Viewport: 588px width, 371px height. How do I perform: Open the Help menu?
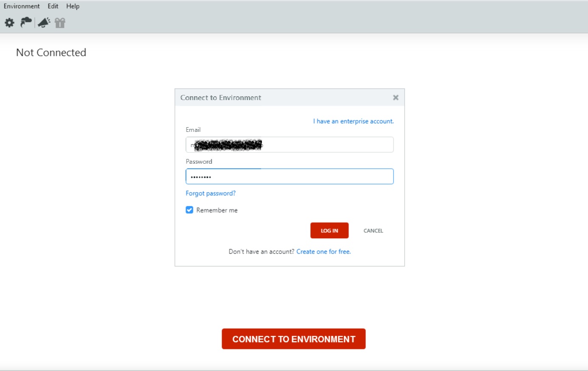(x=73, y=6)
